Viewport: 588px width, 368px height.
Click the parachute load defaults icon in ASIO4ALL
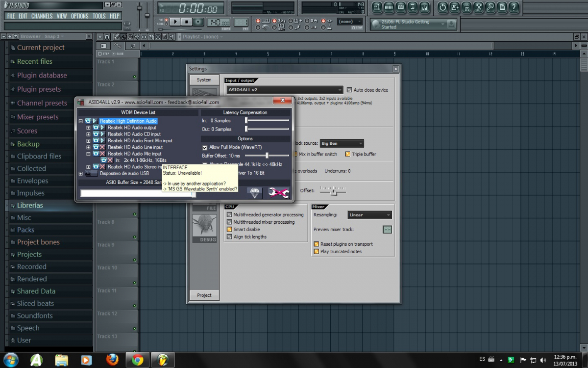click(254, 193)
